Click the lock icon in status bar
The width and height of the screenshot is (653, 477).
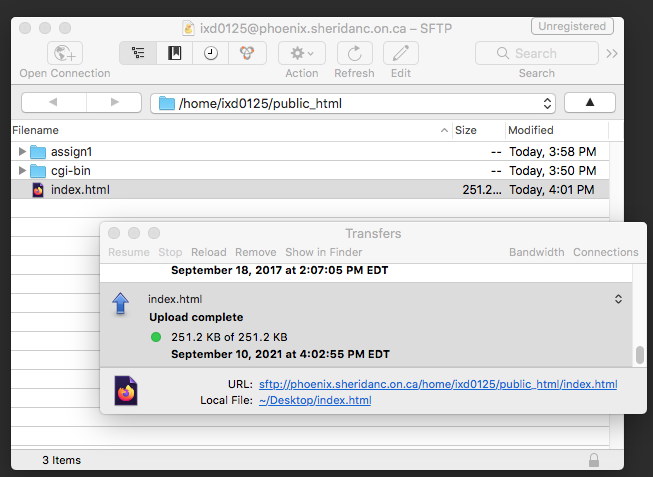coord(594,460)
